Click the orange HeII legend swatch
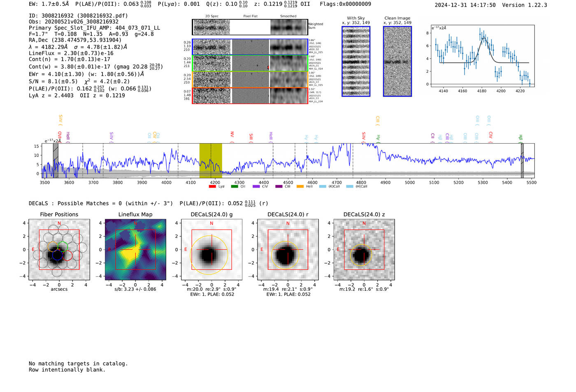This screenshot has width=576, height=392. [300, 187]
